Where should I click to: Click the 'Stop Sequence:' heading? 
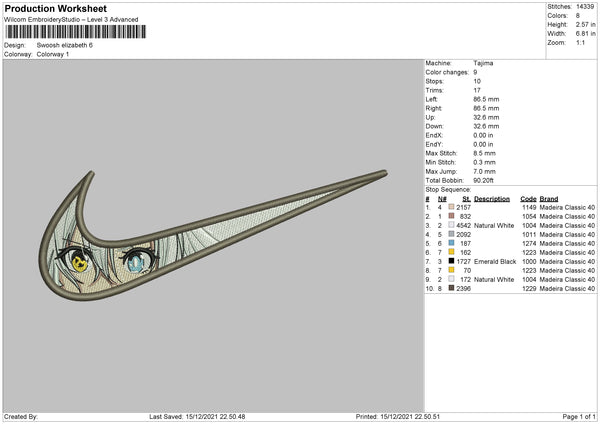[x=448, y=190]
